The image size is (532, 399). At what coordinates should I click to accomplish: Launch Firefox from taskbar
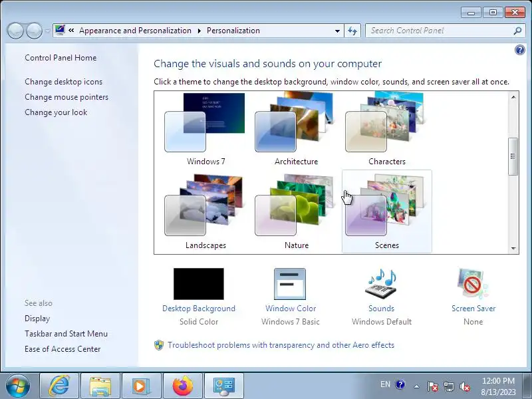click(182, 386)
